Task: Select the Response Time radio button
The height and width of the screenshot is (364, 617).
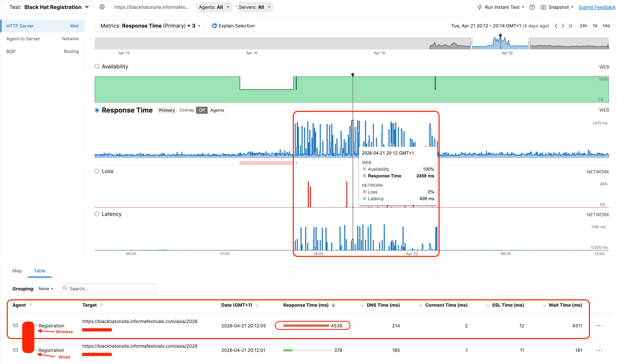Action: 97,110
